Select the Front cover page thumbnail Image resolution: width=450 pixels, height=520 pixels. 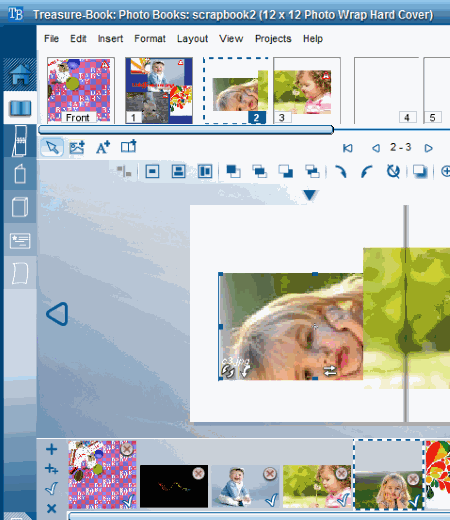pos(80,90)
